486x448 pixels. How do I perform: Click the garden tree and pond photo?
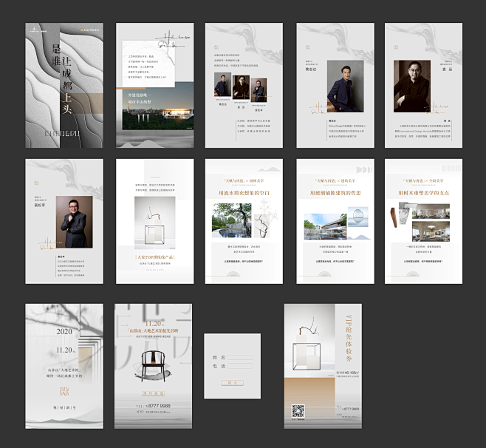(x=232, y=220)
